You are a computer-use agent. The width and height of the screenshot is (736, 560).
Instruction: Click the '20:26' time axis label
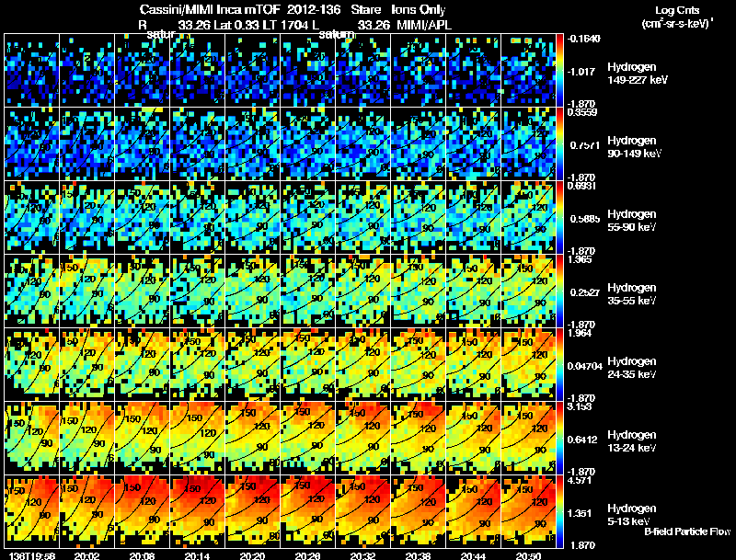[x=308, y=556]
